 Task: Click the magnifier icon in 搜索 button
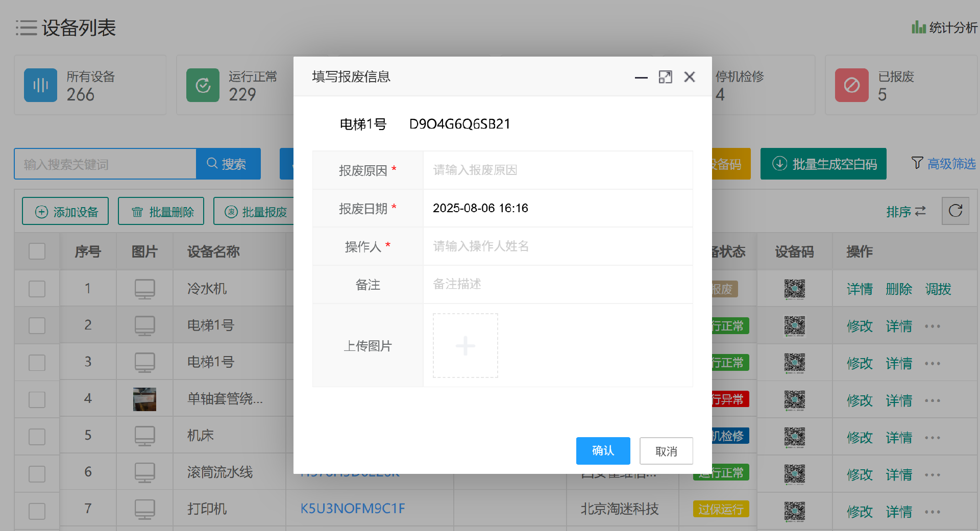pyautogui.click(x=212, y=163)
